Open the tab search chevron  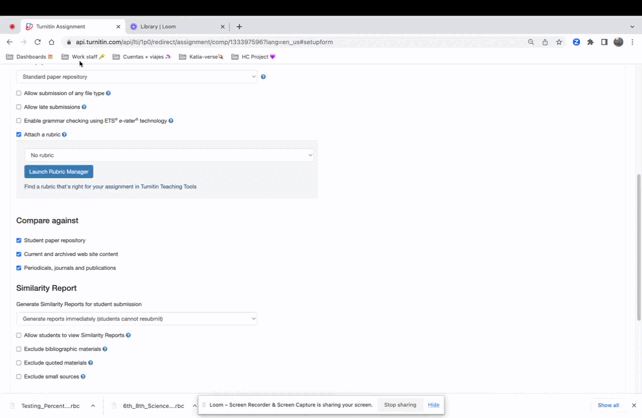632,27
